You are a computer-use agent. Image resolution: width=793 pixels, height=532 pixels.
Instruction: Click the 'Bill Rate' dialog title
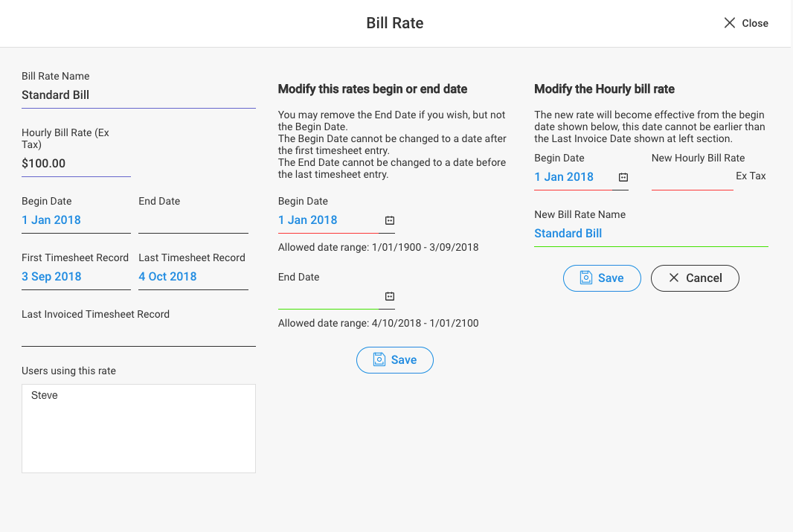point(395,23)
